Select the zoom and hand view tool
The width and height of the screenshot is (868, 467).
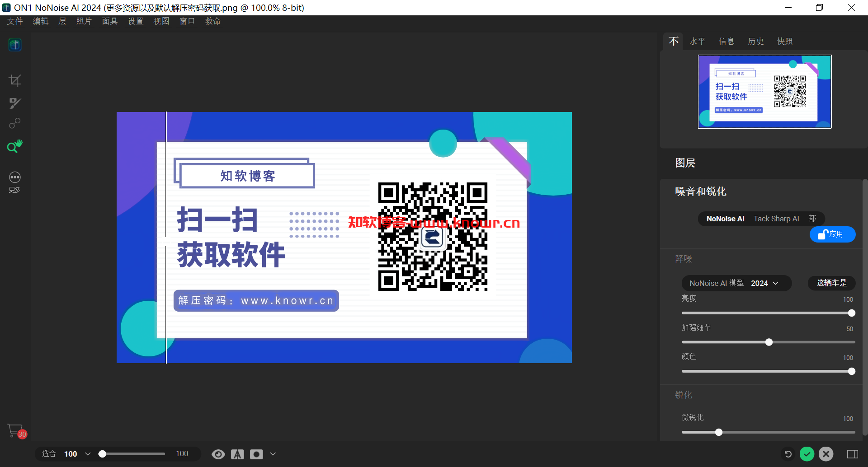[x=15, y=146]
